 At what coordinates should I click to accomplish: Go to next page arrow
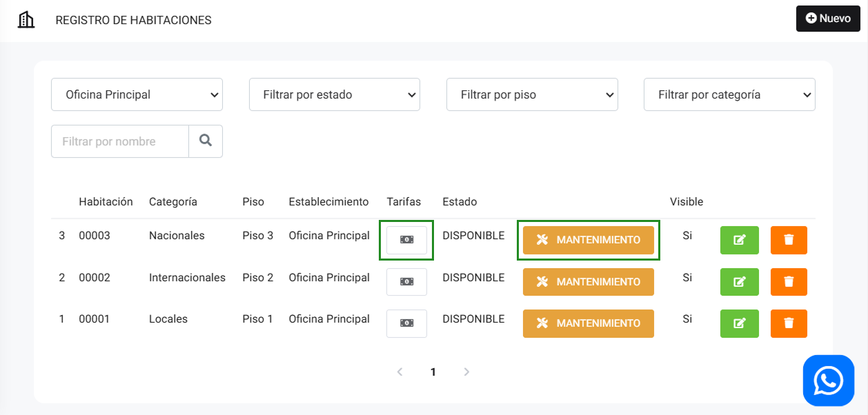[466, 372]
